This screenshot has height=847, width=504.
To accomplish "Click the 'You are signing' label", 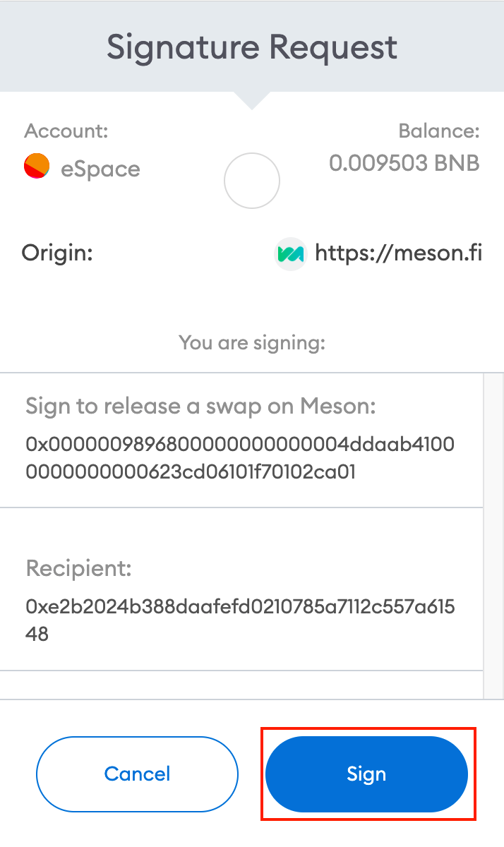I will 251,342.
